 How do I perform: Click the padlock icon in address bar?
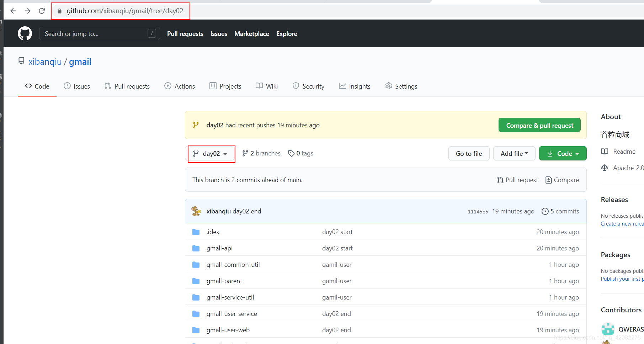click(x=59, y=11)
